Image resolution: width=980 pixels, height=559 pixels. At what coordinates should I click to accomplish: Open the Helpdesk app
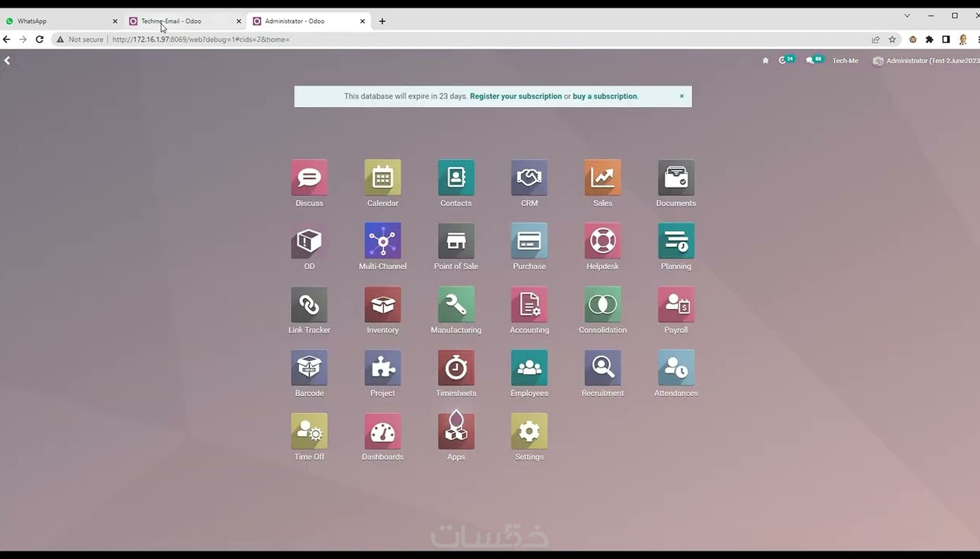tap(602, 241)
